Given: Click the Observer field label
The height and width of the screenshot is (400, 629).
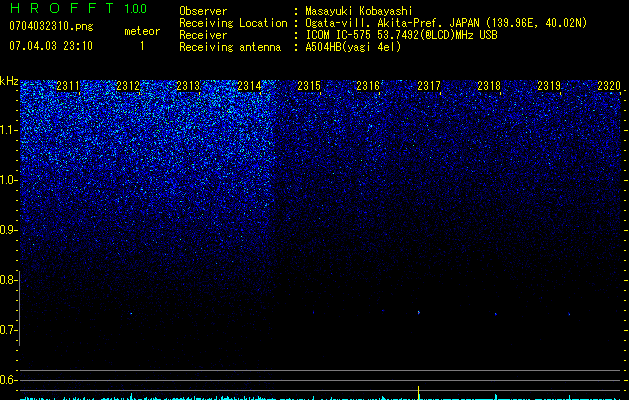Looking at the screenshot, I should (x=203, y=11).
